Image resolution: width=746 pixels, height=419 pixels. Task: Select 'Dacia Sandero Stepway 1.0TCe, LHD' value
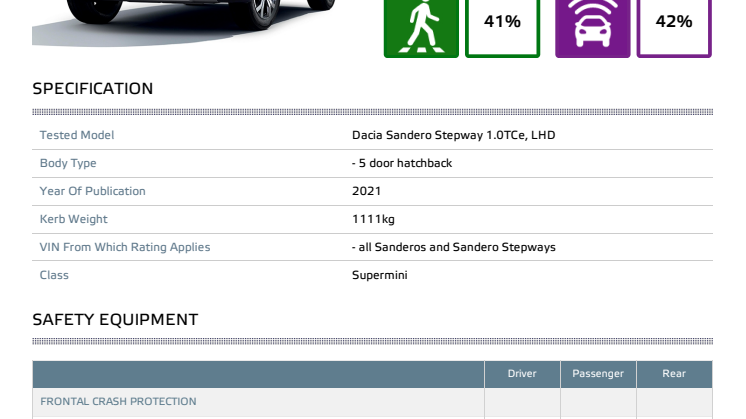[x=453, y=135]
